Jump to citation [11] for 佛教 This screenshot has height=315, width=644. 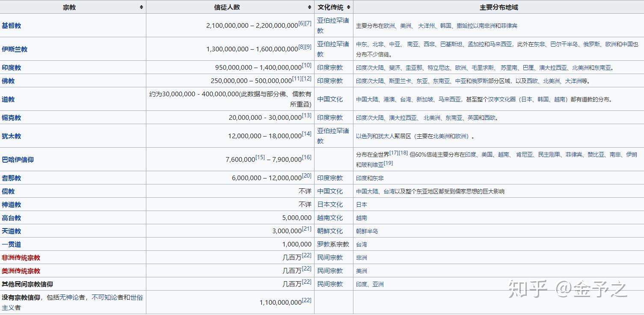pos(297,78)
